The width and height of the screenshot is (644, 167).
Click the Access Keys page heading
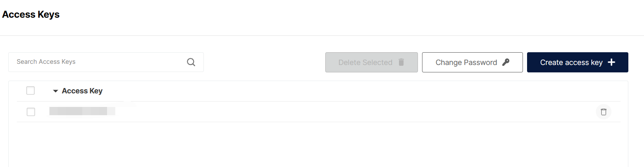pyautogui.click(x=31, y=15)
